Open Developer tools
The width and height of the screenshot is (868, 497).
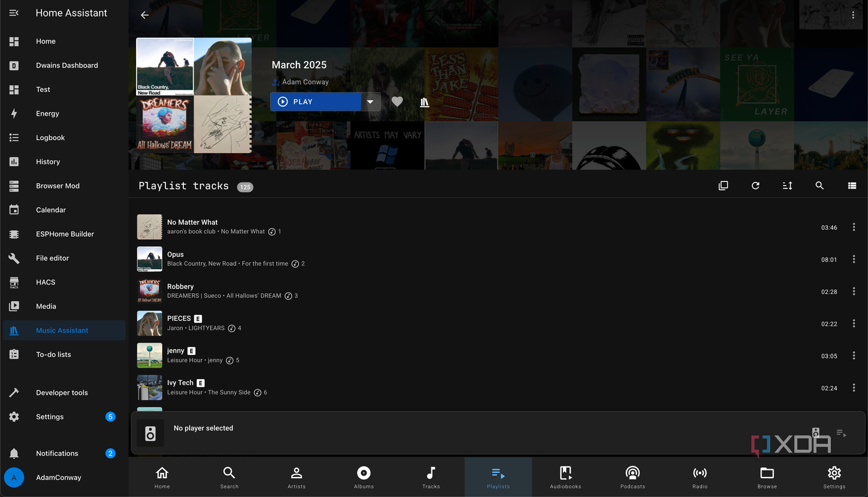64,393
